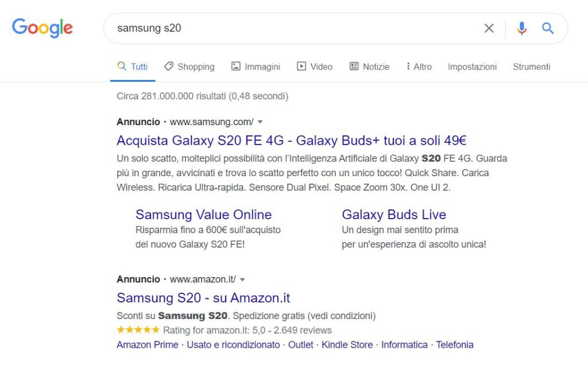Open the Impostazioni settings menu

472,67
